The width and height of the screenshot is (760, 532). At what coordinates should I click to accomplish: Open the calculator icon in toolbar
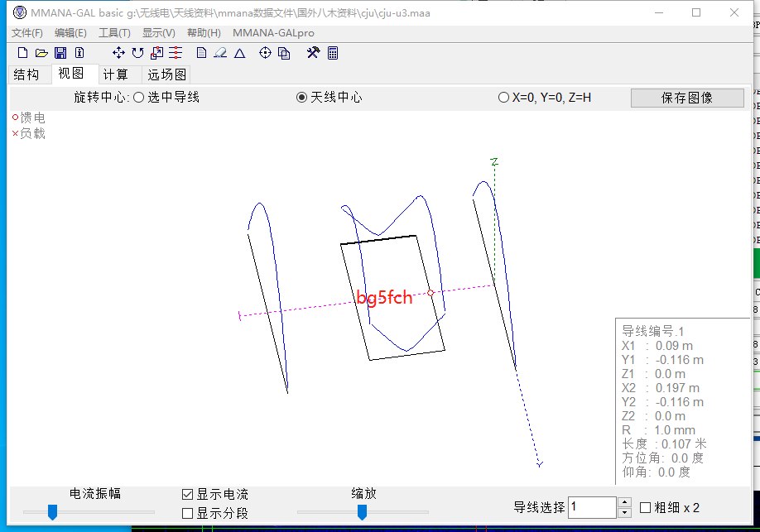333,53
